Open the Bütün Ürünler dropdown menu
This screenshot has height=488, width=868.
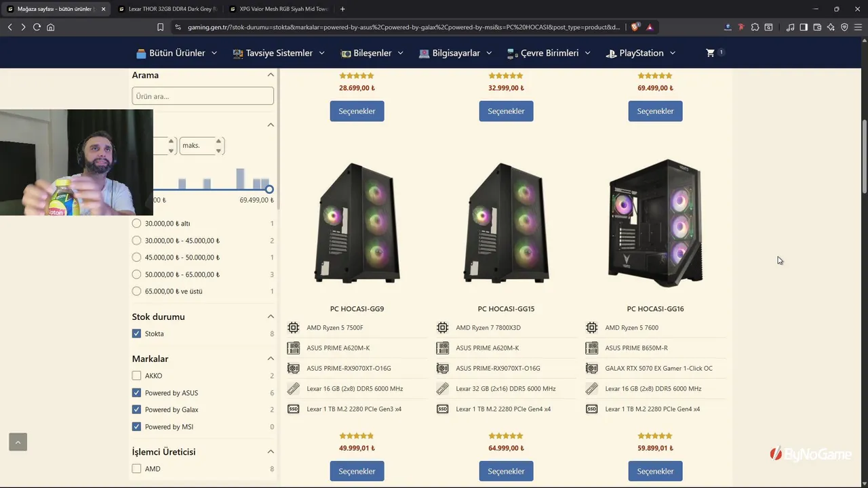[176, 53]
